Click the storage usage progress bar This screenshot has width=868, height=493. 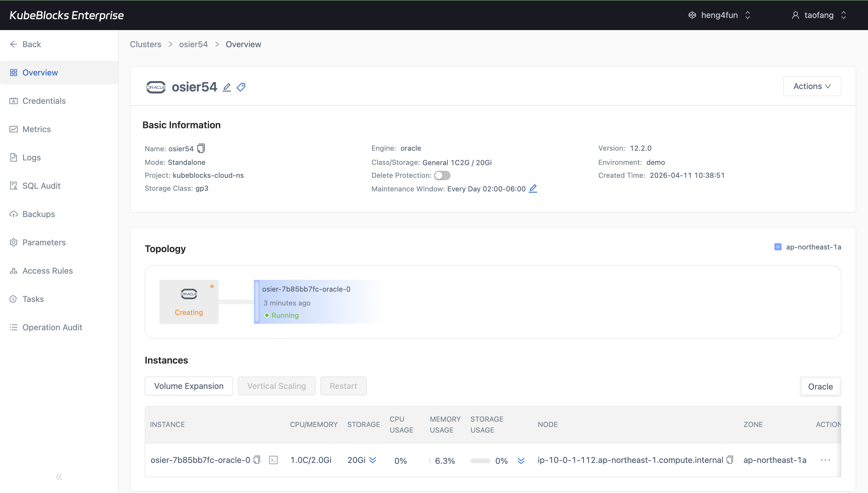(480, 461)
